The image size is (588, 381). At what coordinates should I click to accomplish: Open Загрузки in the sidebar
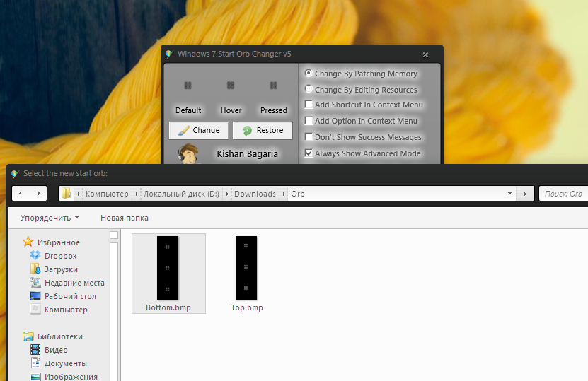coord(61,269)
